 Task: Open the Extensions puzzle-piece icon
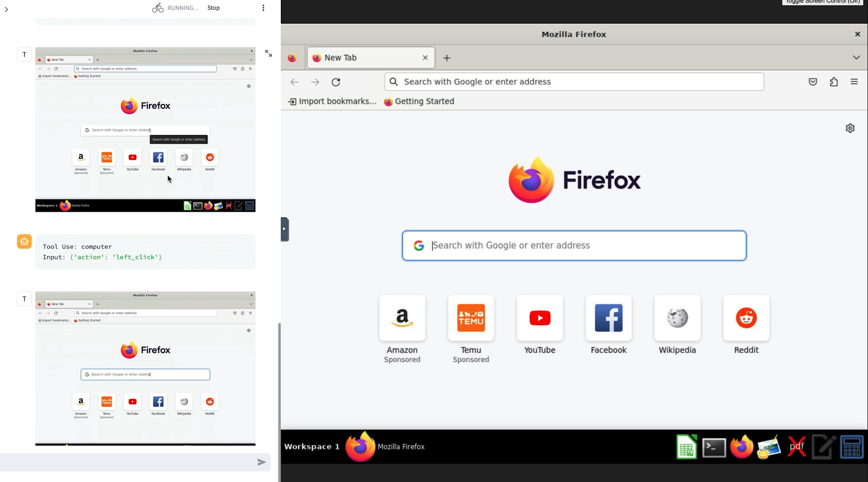coord(834,82)
